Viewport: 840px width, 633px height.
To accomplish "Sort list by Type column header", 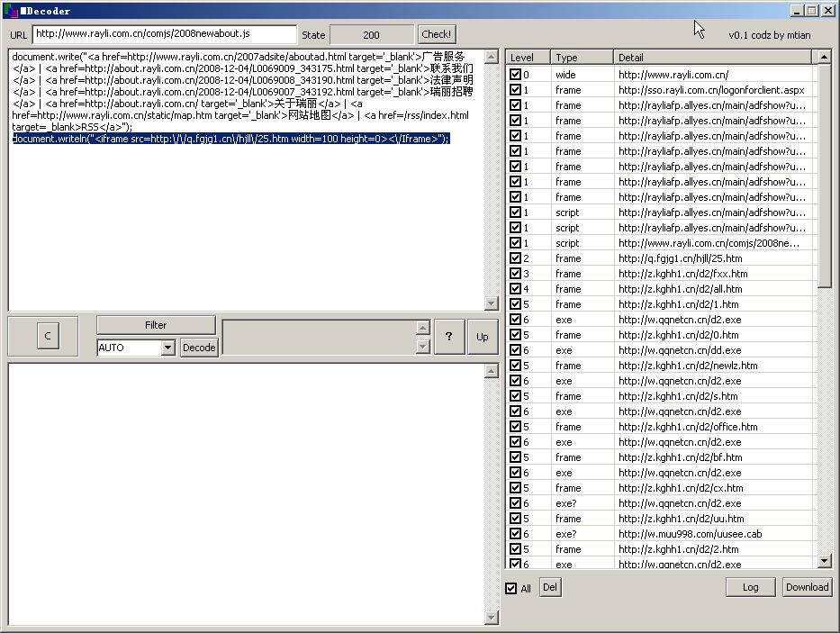I will point(582,58).
